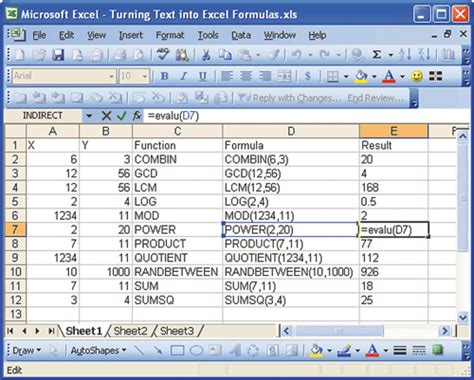Screen dimensions: 474x380
Task: Open Fill Color dropdown arrow on Formatting toolbar
Action: pos(374,77)
